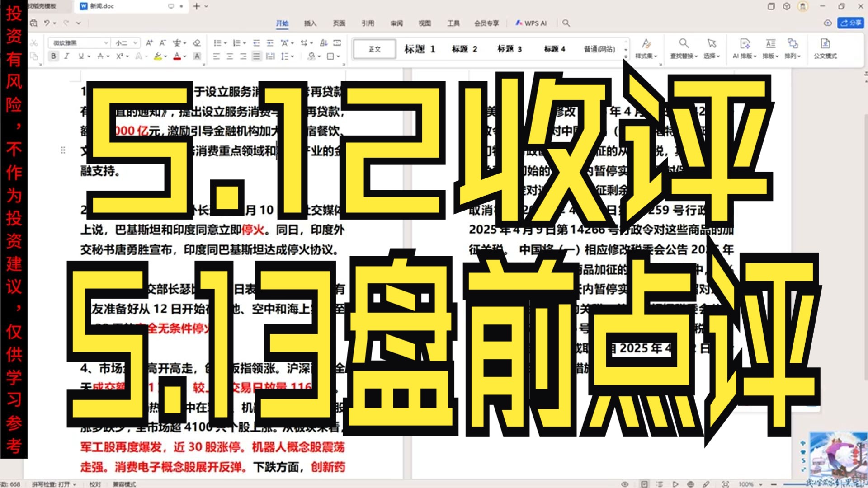Click the Redo arrow icon
The height and width of the screenshot is (488, 868).
pyautogui.click(x=66, y=23)
